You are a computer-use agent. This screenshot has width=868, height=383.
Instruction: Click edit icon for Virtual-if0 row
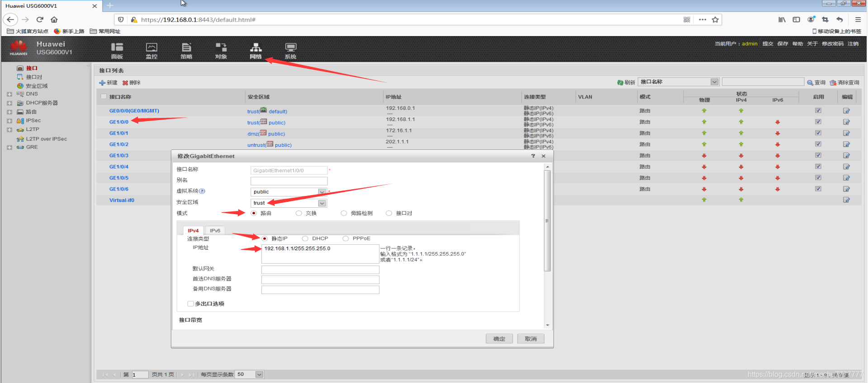click(x=846, y=200)
